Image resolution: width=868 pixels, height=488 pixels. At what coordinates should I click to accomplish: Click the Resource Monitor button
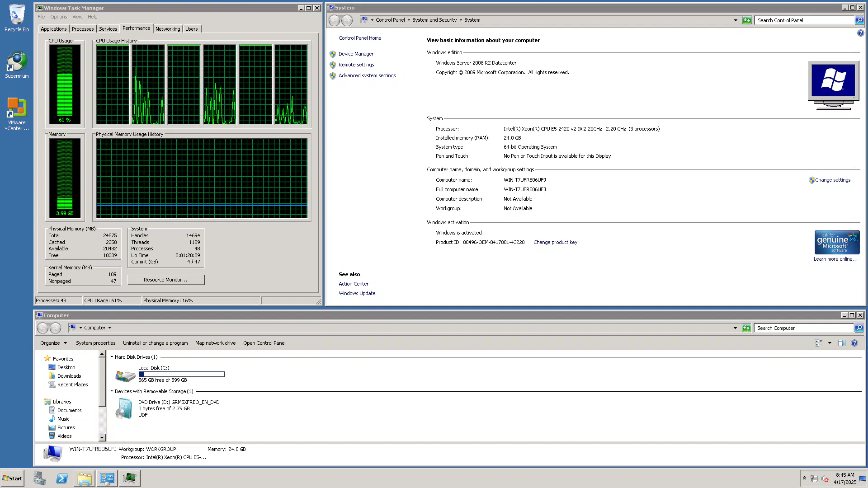[x=165, y=280]
